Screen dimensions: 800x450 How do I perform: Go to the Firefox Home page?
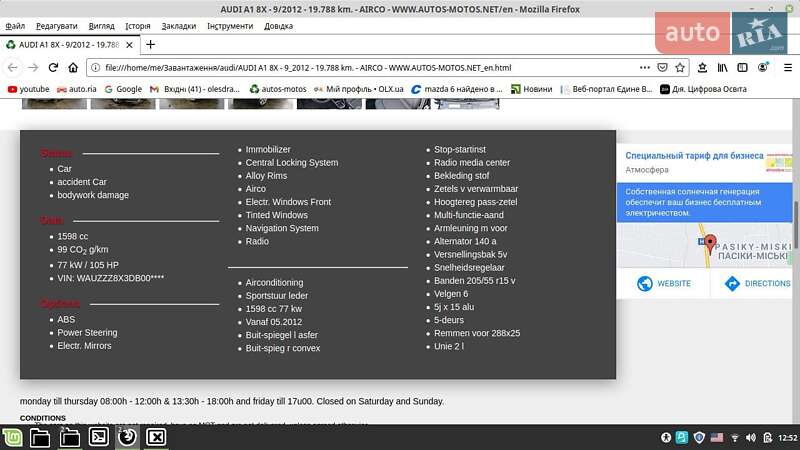[73, 67]
